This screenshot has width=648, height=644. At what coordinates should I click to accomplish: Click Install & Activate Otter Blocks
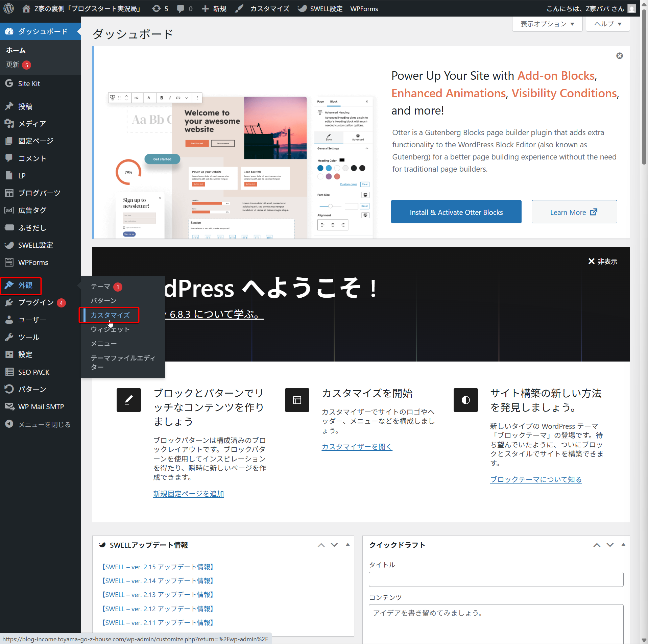[x=456, y=212]
